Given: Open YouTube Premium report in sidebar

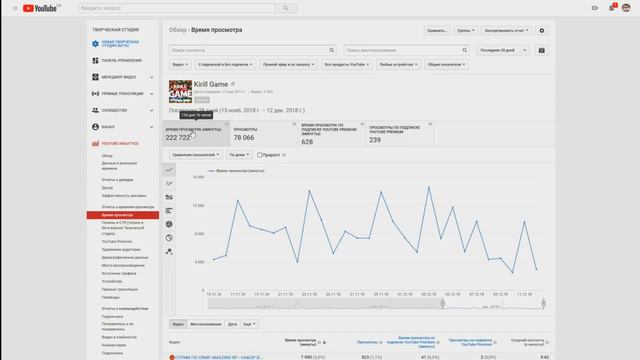Looking at the screenshot, I should (117, 242).
